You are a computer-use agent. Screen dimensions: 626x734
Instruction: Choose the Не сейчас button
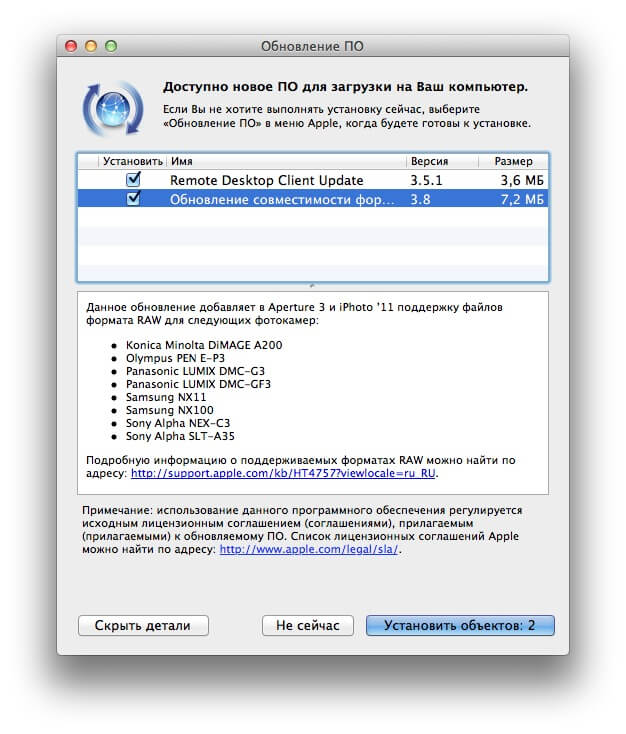coord(308,625)
